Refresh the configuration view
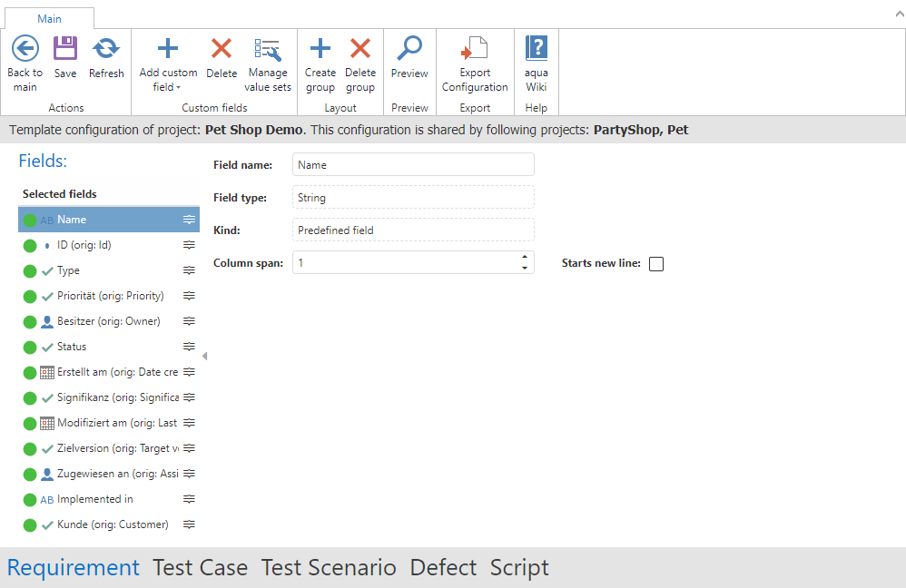 [106, 50]
